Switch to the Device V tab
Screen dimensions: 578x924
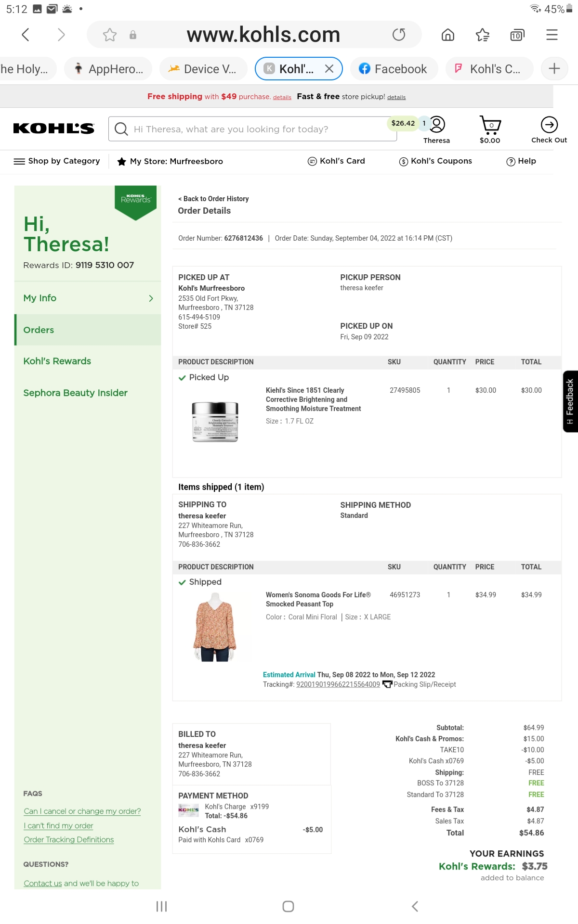203,68
